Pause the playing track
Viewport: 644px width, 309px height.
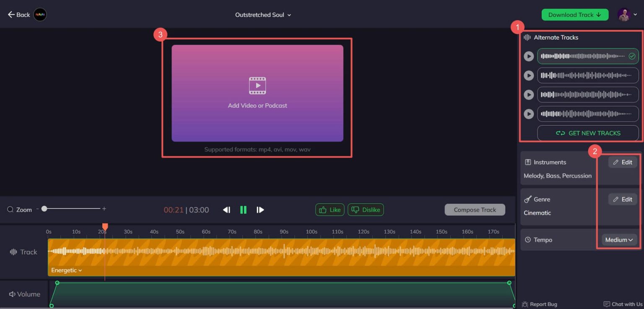pos(243,209)
